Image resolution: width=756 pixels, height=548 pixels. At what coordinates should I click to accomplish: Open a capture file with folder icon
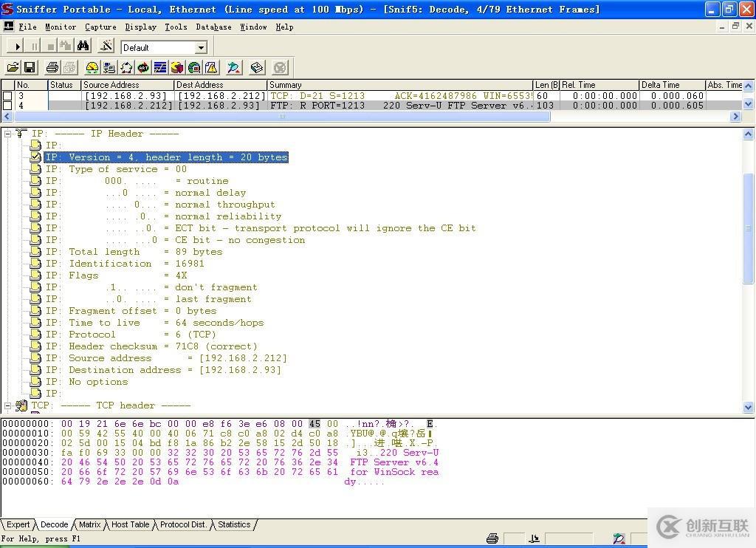[x=13, y=68]
